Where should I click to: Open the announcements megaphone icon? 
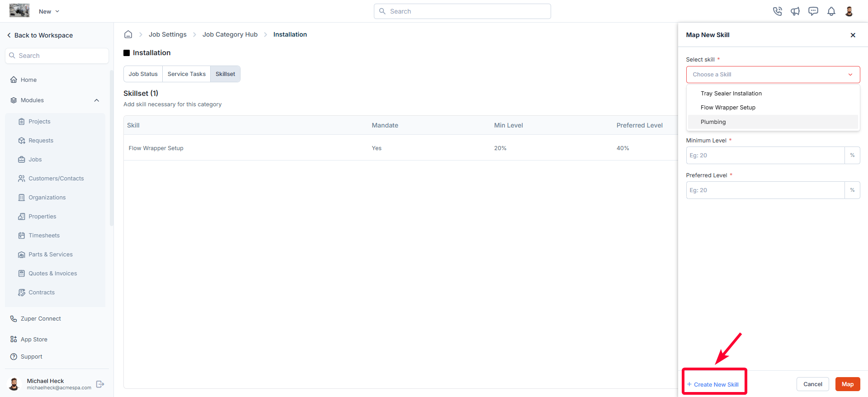pos(795,11)
